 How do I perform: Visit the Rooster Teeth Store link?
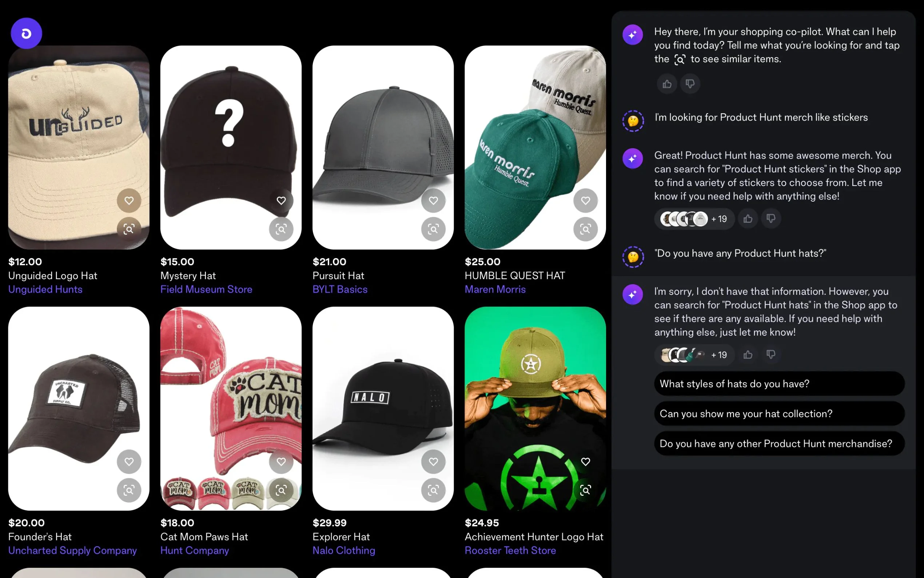(510, 550)
